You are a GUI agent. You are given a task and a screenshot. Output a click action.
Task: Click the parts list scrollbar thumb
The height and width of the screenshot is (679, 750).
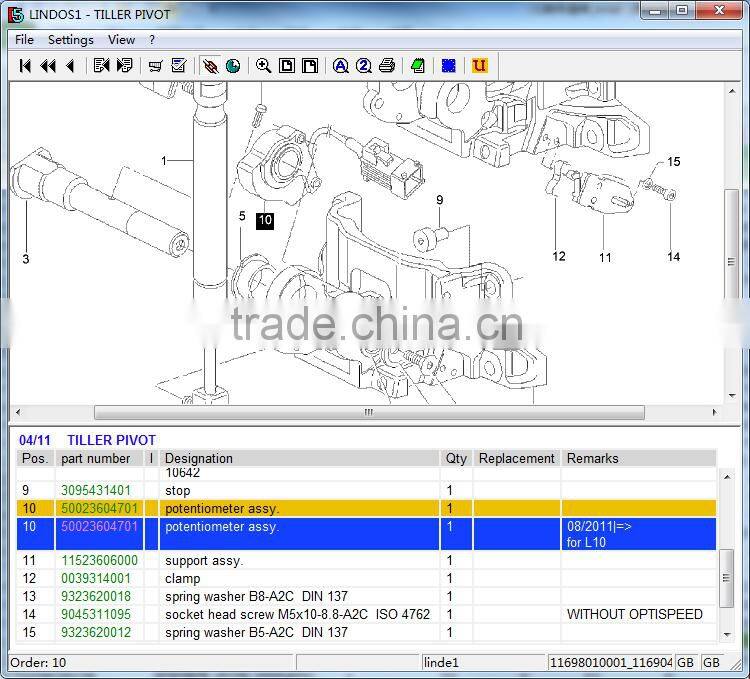coord(727,578)
